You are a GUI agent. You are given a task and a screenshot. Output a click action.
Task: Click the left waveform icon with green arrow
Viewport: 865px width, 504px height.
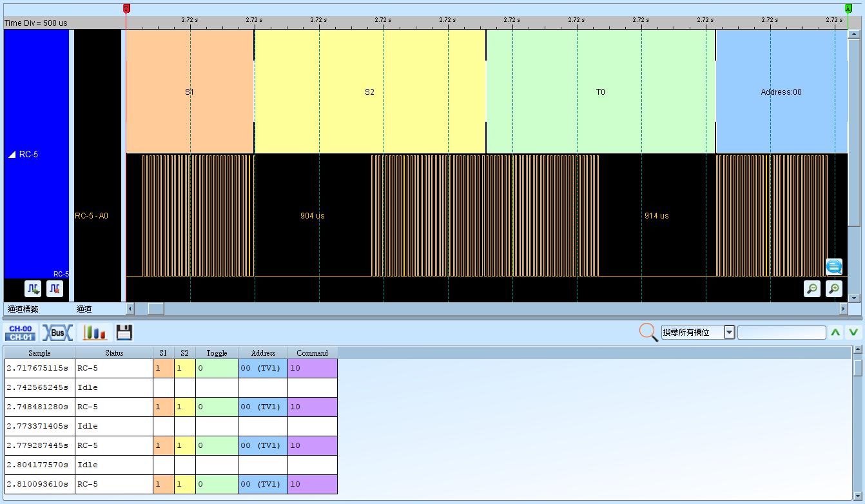point(33,289)
